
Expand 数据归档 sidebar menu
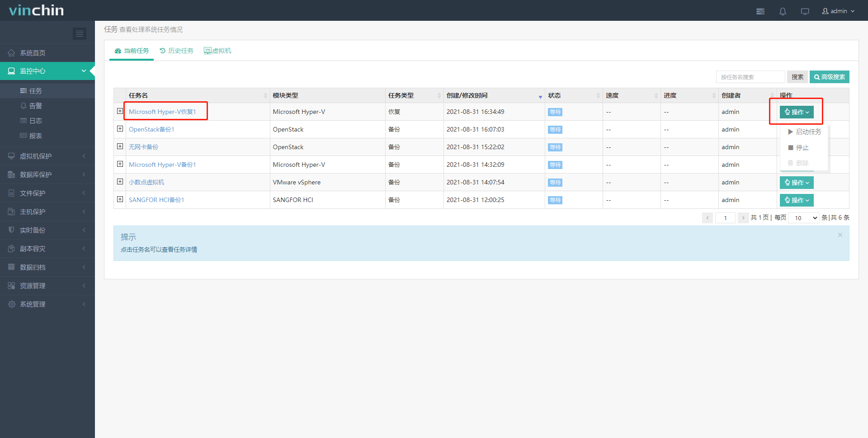[x=47, y=267]
